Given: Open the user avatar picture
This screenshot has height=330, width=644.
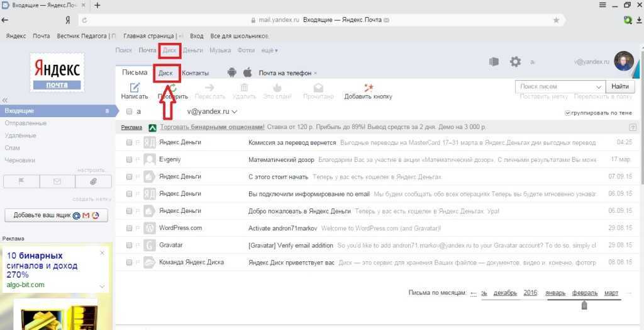Looking at the screenshot, I should [623, 61].
